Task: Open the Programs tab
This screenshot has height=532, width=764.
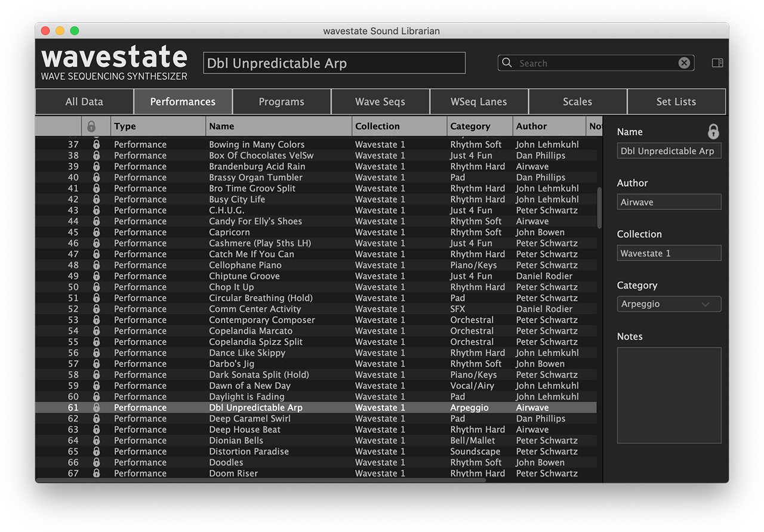Action: point(282,101)
